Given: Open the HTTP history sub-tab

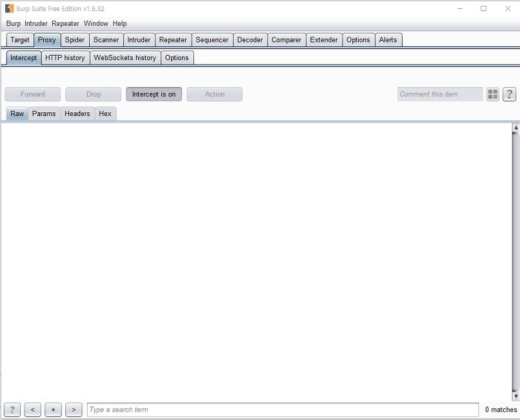Looking at the screenshot, I should point(65,58).
